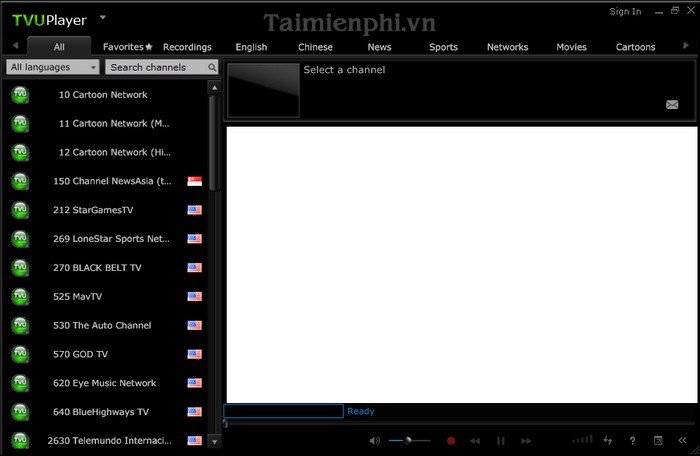
Task: Select channel 570 GOD TV
Action: [105, 354]
